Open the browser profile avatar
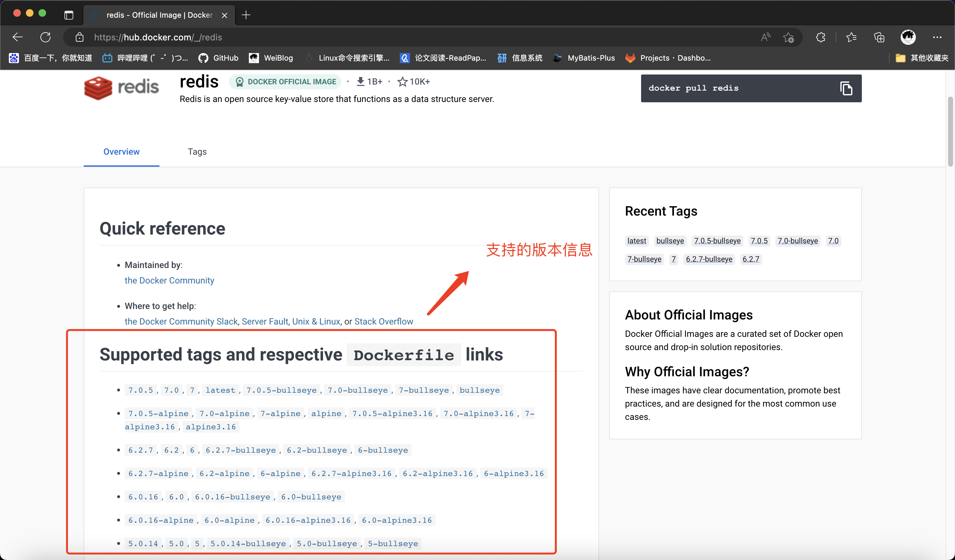The height and width of the screenshot is (560, 955). click(x=908, y=37)
